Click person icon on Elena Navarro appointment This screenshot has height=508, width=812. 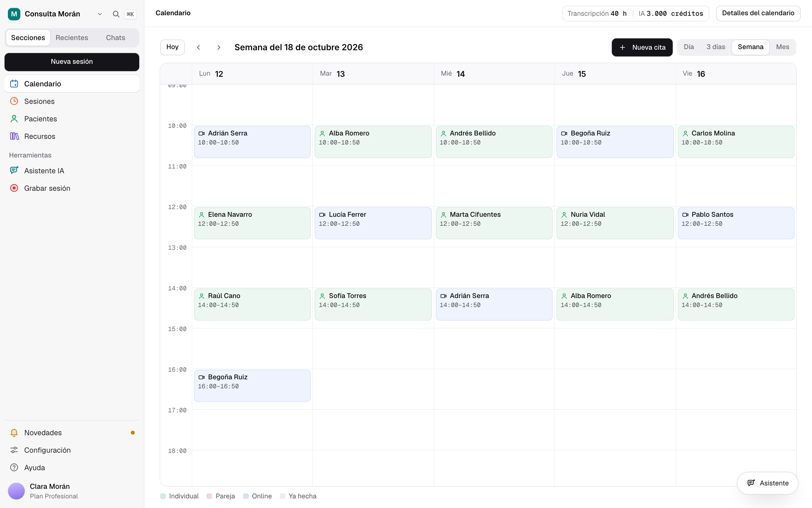(x=202, y=215)
